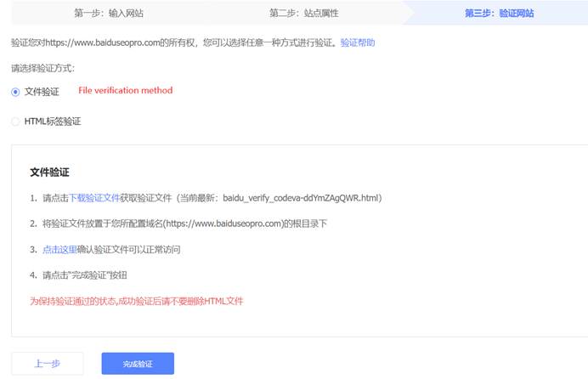The width and height of the screenshot is (588, 379).
Task: Click the 文件验证 label beside selected radio
Action: pos(42,92)
